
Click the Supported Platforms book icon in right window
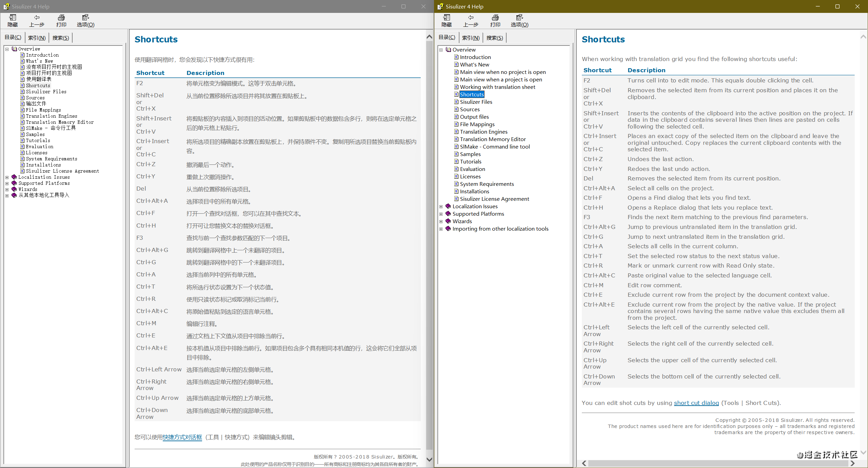point(448,214)
